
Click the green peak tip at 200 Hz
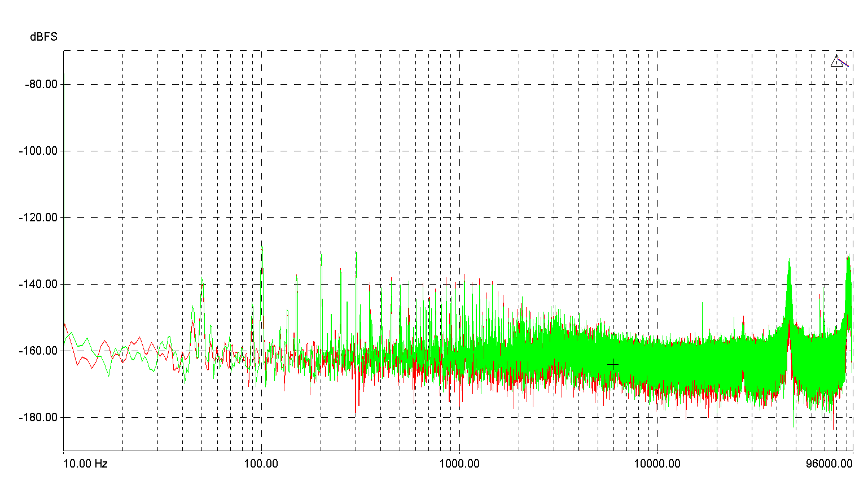(x=321, y=254)
